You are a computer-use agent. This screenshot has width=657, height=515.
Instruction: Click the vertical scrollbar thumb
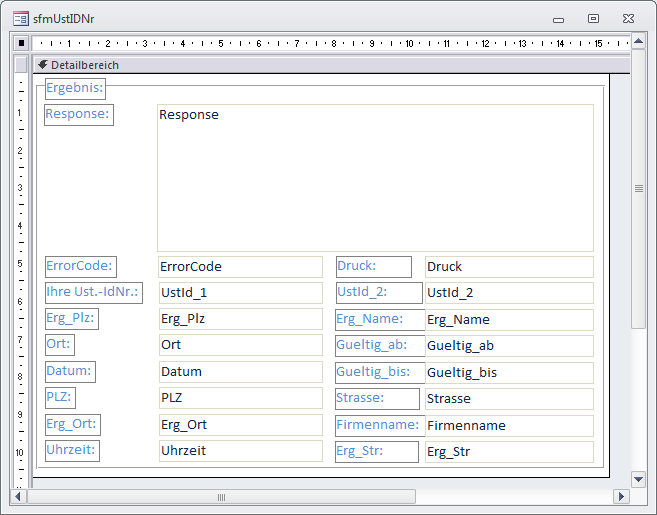[x=639, y=188]
